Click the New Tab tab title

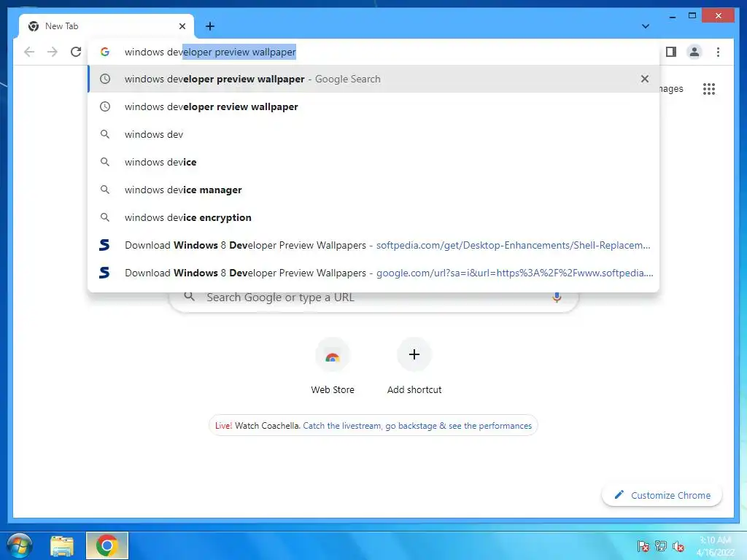click(x=61, y=26)
